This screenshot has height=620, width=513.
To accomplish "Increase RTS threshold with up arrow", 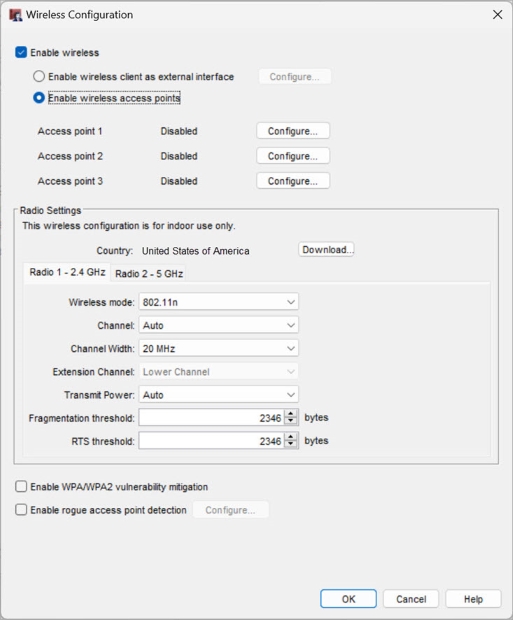I will pyautogui.click(x=291, y=437).
